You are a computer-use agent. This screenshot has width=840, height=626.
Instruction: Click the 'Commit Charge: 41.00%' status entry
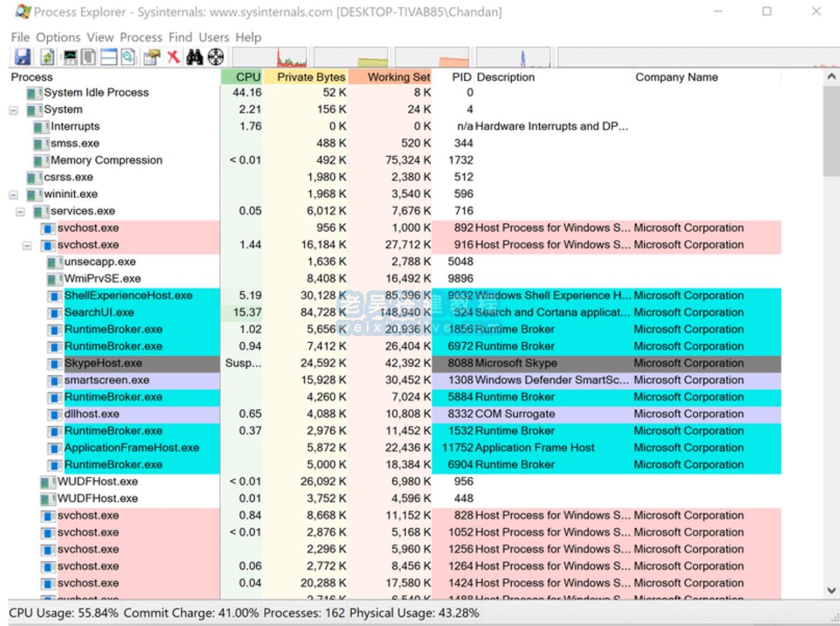pos(191,613)
